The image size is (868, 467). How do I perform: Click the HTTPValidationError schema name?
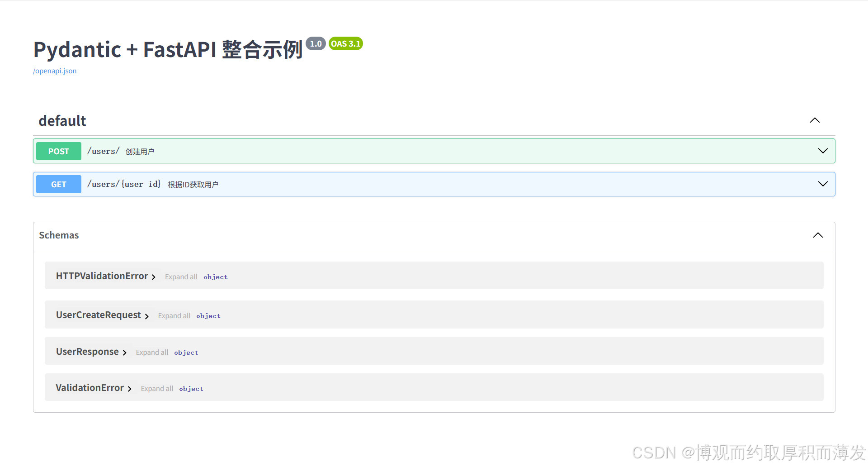pos(102,276)
